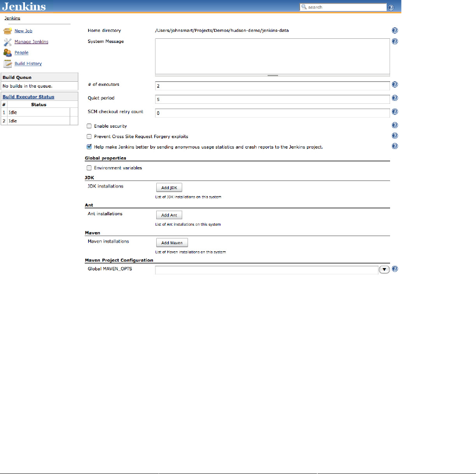
Task: Focus the search input field
Action: [x=343, y=7]
